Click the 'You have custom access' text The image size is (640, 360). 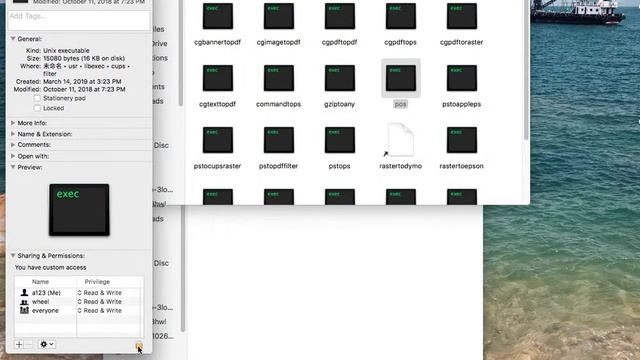coord(51,267)
